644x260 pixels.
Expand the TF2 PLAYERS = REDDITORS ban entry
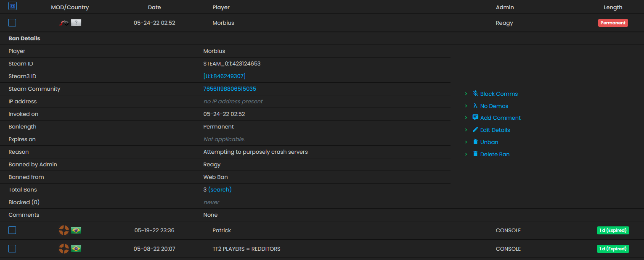pyautogui.click(x=322, y=249)
